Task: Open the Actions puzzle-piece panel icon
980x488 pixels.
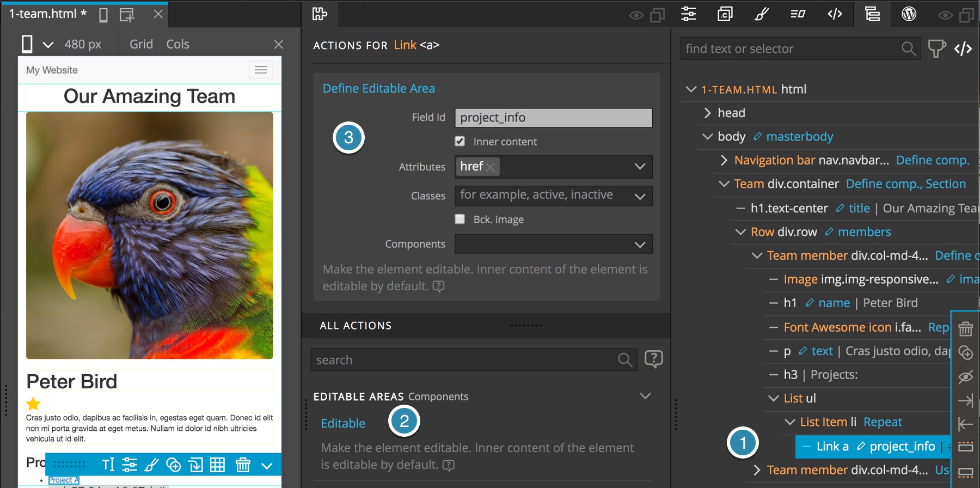Action: 320,14
